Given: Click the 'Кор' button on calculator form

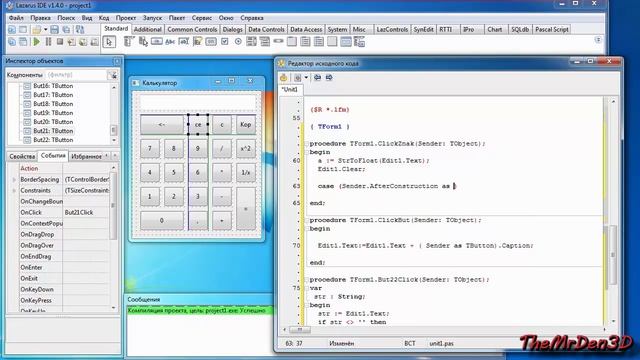Looking at the screenshot, I should 246,124.
